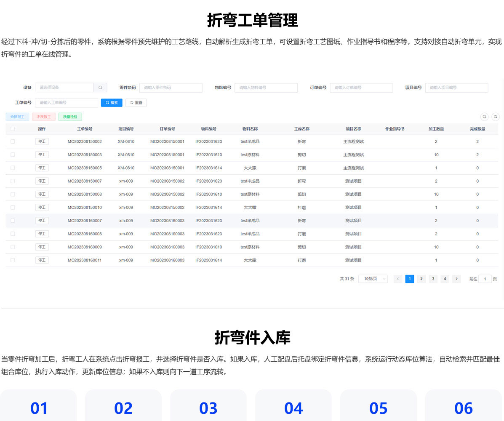Switch to page 2 in pagination
Viewport: 504px width, 421px height.
(x=421, y=279)
